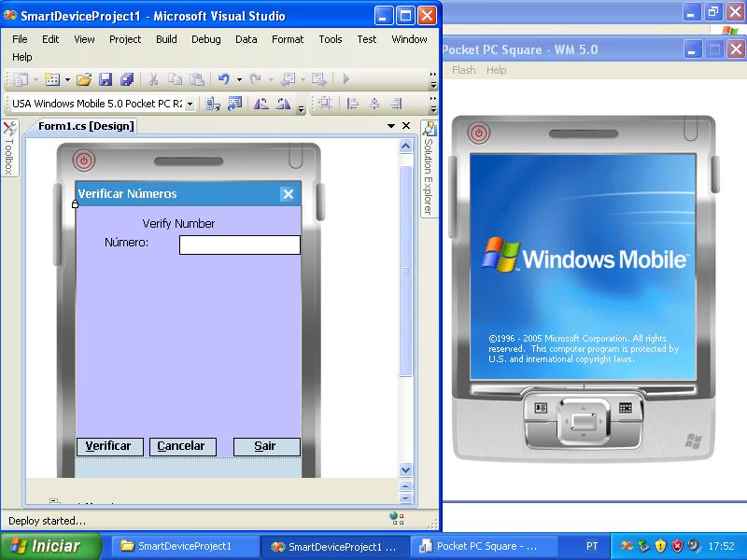Expand the Undo history dropdown arrow
The width and height of the screenshot is (747, 560).
(x=239, y=79)
